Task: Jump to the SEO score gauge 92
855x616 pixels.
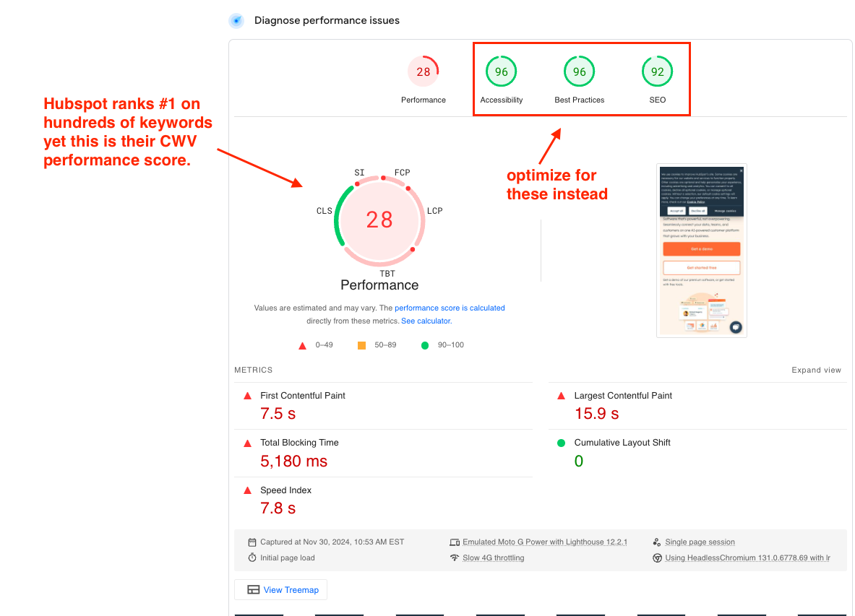Action: click(657, 71)
